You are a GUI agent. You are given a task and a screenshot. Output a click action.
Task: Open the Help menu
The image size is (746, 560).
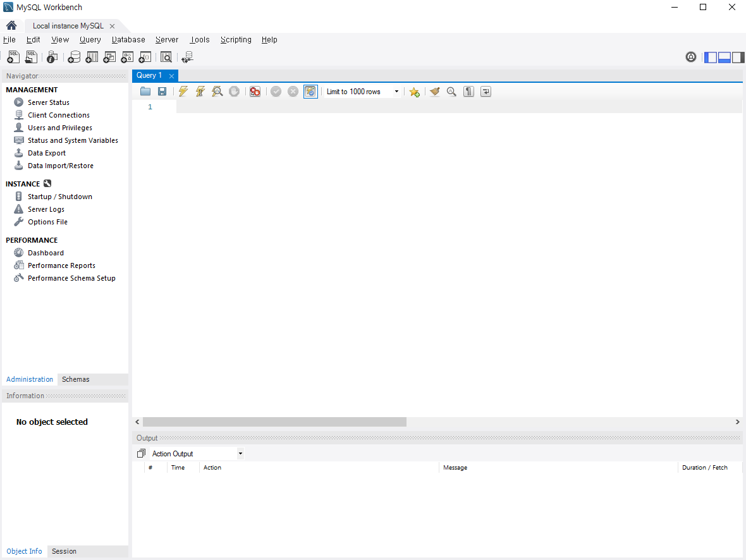269,39
